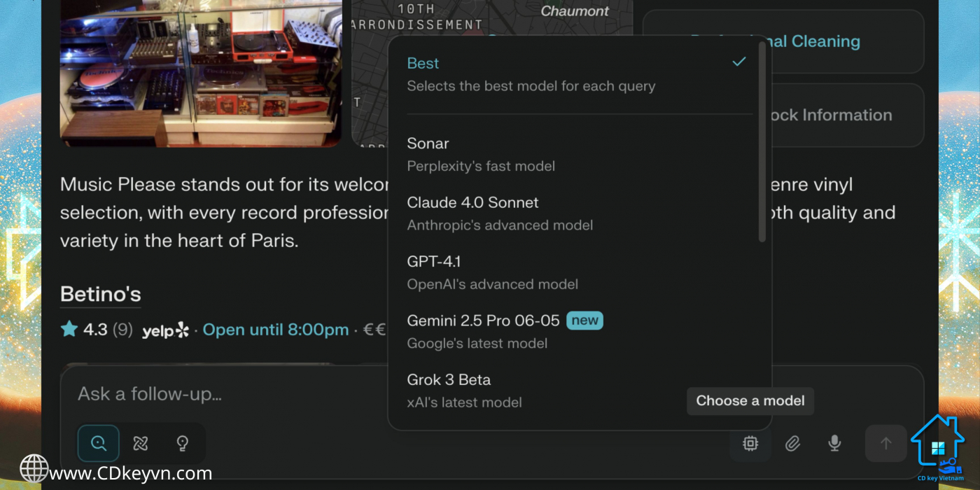Screen dimensions: 980x490
Task: Start voice dictation with microphone icon
Action: (834, 443)
